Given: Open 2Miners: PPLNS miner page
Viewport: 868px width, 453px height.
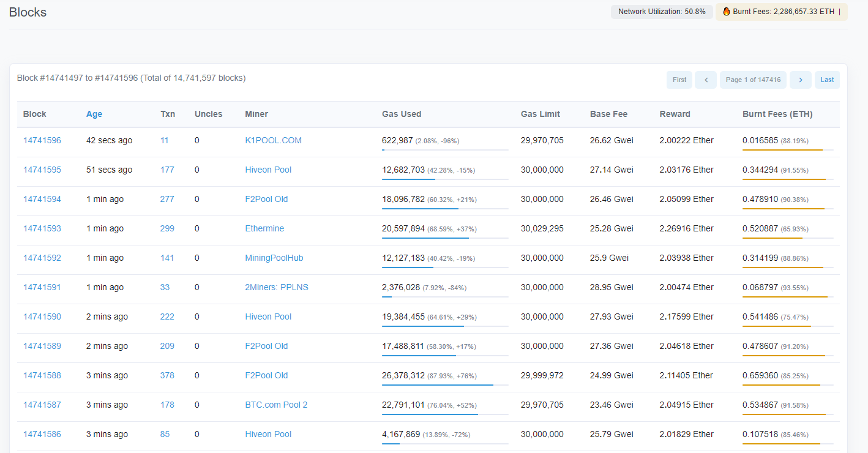Looking at the screenshot, I should click(x=276, y=287).
